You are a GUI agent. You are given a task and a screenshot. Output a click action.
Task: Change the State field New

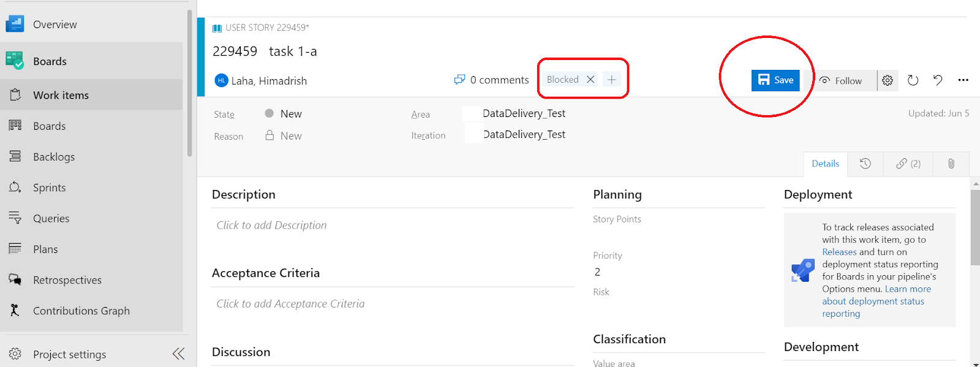pos(291,114)
